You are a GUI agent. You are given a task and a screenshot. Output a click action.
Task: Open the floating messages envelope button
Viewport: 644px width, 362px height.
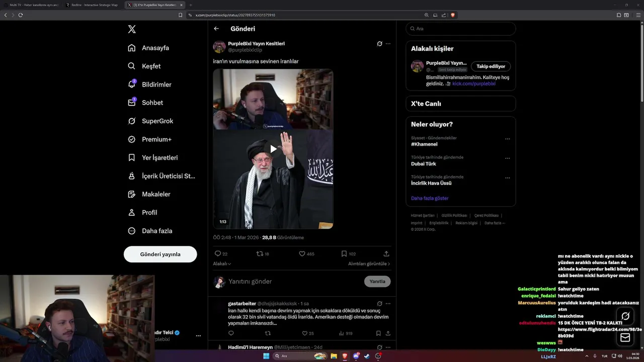625,337
